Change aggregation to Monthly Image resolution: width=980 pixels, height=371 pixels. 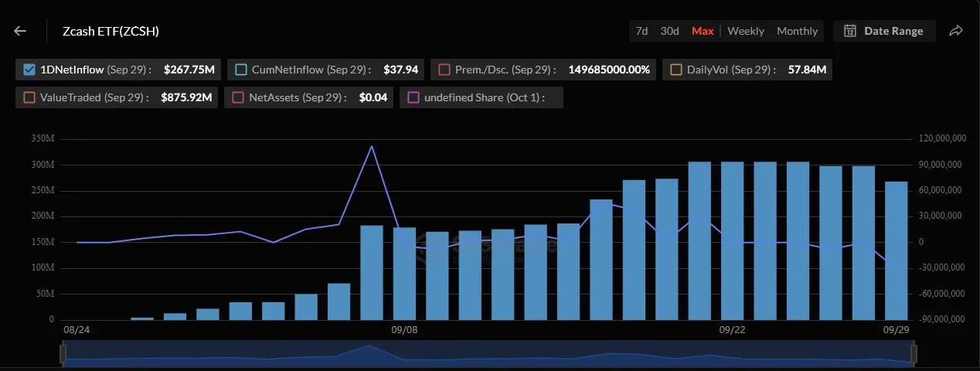click(797, 31)
